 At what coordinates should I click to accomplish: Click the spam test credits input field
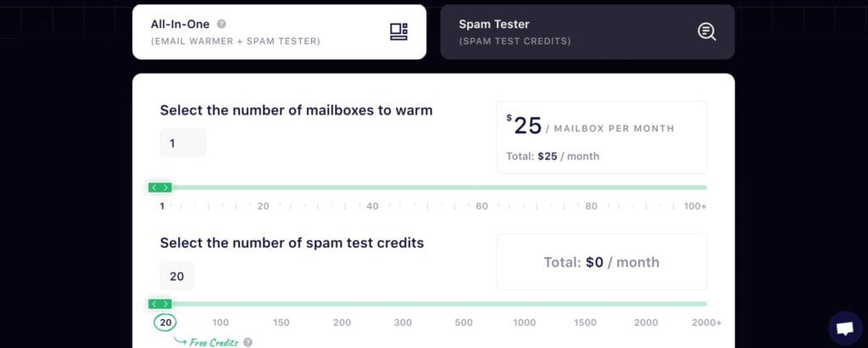[x=177, y=276]
